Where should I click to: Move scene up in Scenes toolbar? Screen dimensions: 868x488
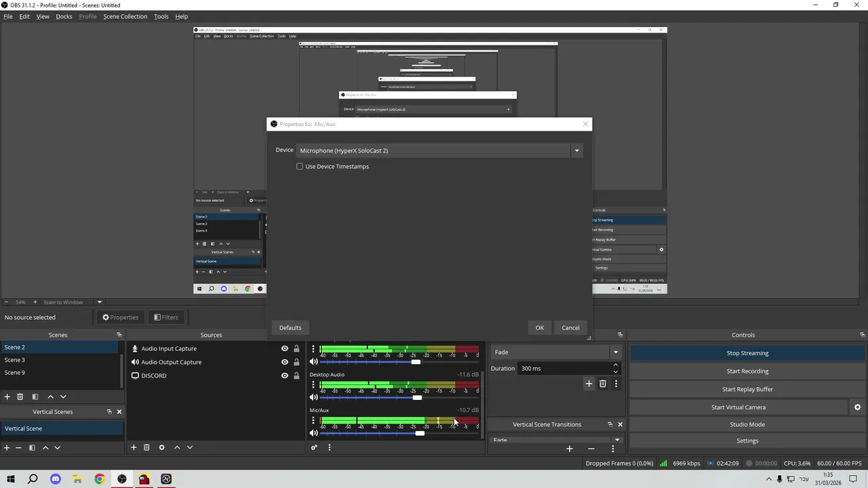pyautogui.click(x=50, y=396)
